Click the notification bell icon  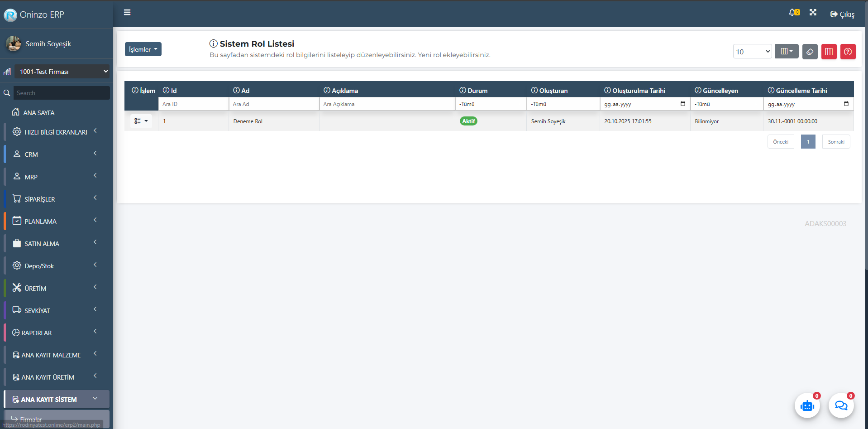(x=793, y=13)
